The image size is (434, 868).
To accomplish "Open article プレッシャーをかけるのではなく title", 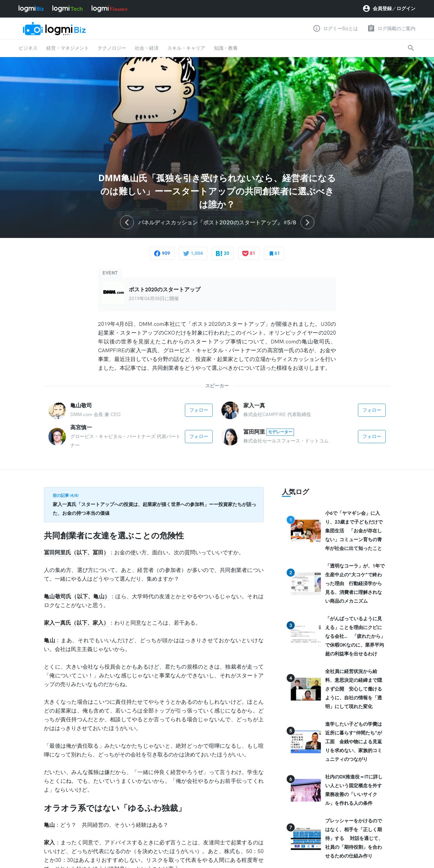I will [354, 838].
